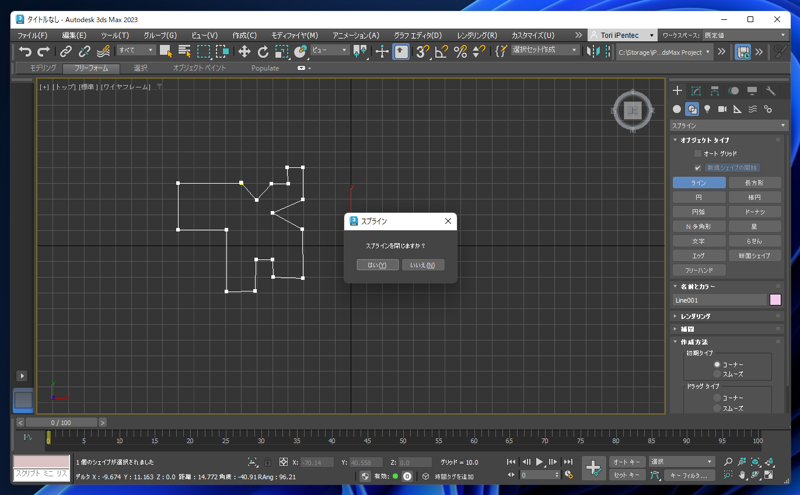Click the Align tool icon
Screen dimensions: 800x495
pyautogui.click(x=607, y=52)
